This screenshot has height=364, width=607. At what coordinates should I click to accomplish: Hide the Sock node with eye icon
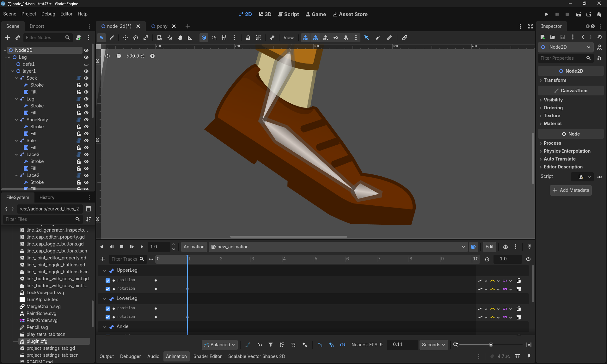pos(86,78)
